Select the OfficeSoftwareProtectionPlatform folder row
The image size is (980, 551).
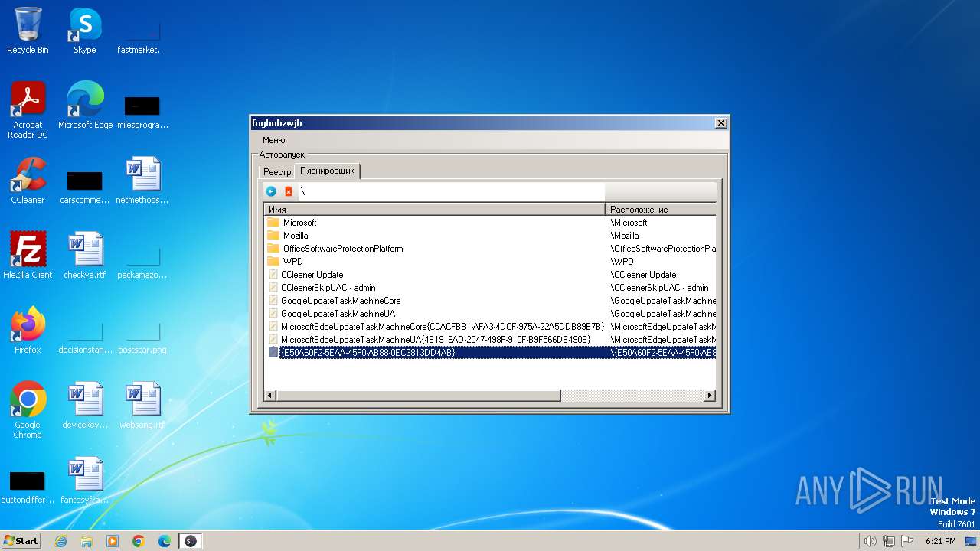(x=490, y=249)
